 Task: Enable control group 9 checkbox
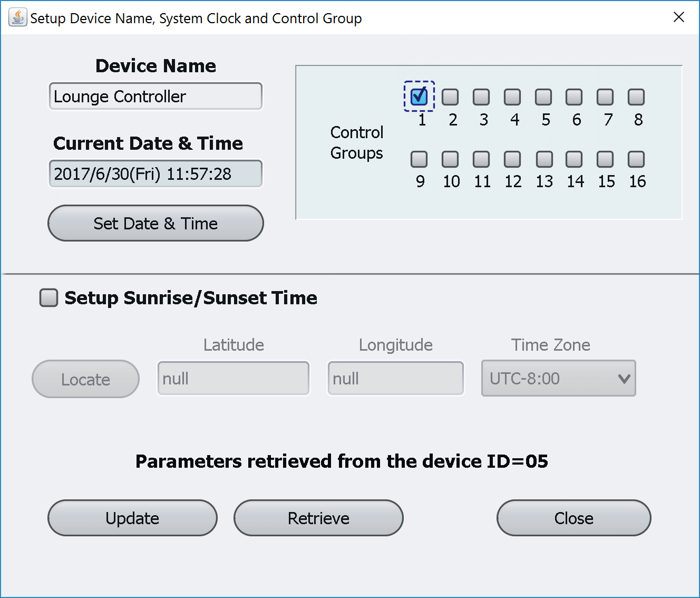tap(419, 159)
